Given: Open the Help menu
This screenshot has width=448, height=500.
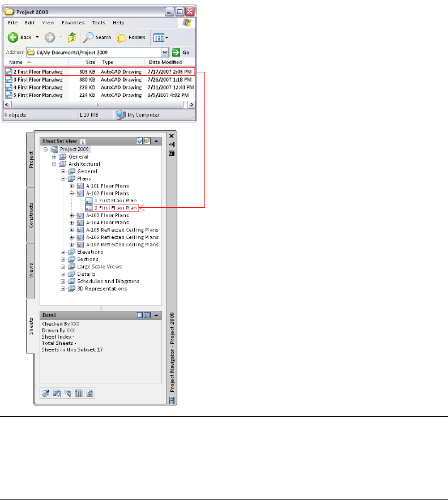Looking at the screenshot, I should 118,23.
